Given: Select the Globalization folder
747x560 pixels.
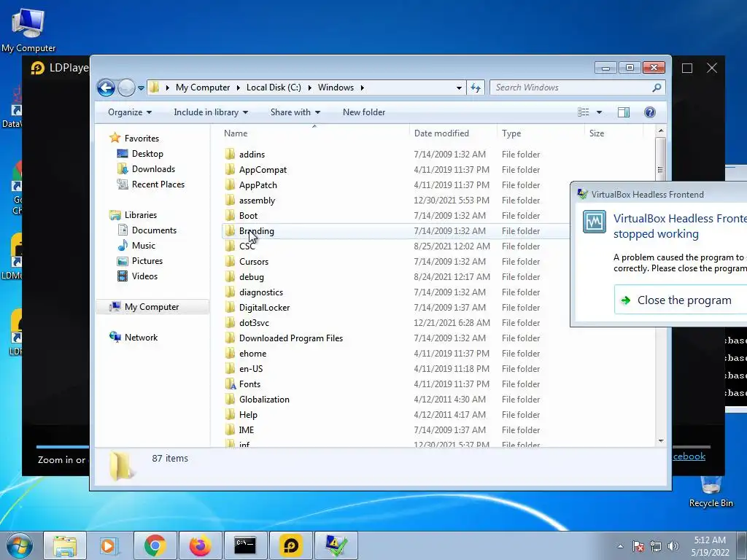Looking at the screenshot, I should pos(264,400).
